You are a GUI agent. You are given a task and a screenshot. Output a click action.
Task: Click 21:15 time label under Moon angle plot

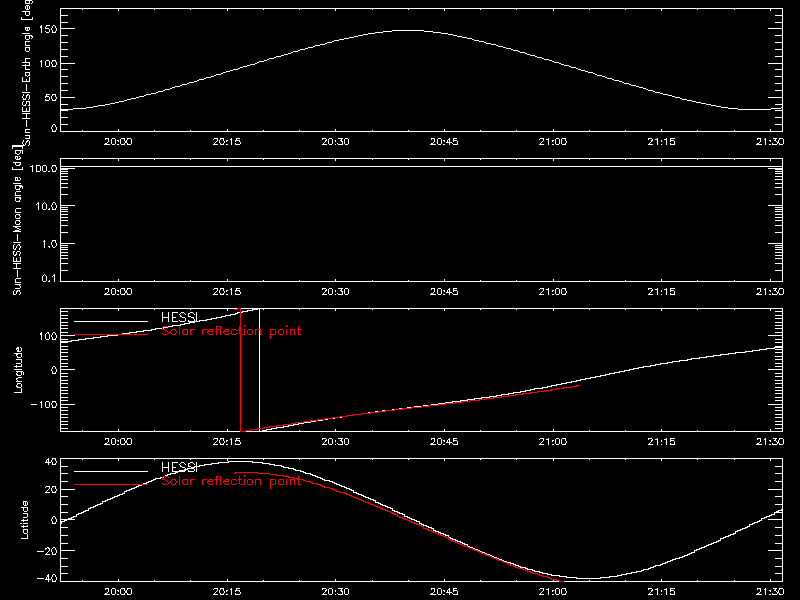coord(661,291)
